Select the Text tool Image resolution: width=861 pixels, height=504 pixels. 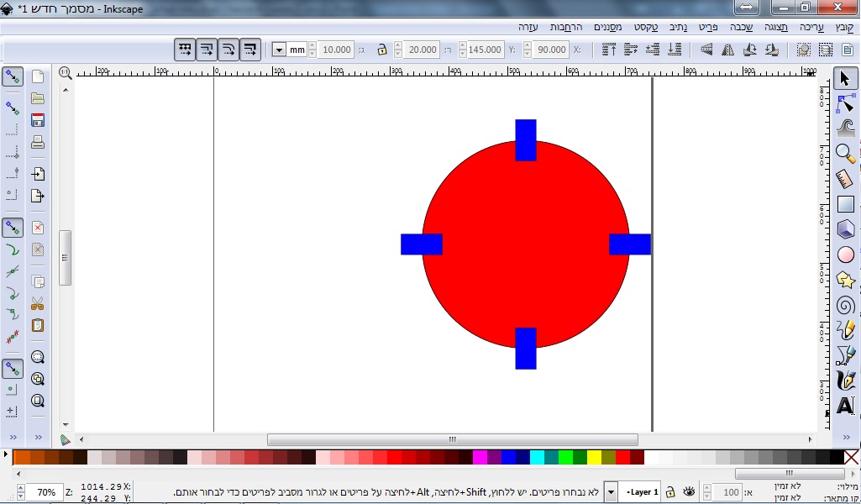[846, 406]
